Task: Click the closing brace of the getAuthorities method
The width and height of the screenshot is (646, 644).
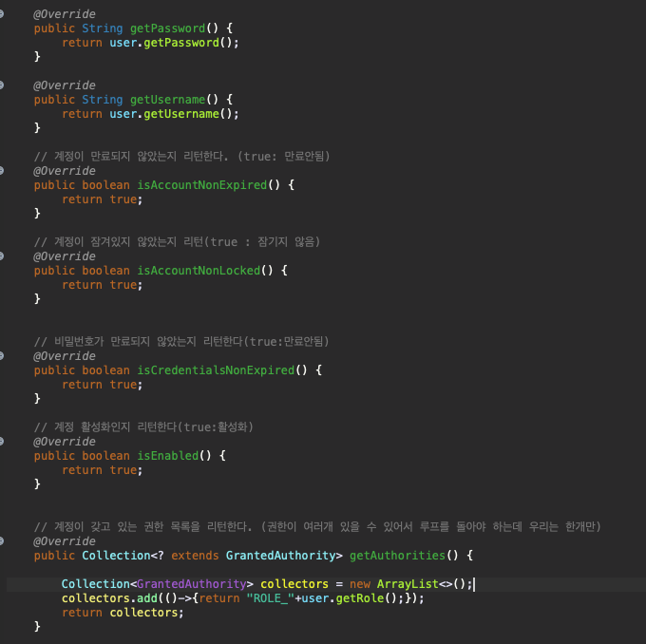Action: 37,627
